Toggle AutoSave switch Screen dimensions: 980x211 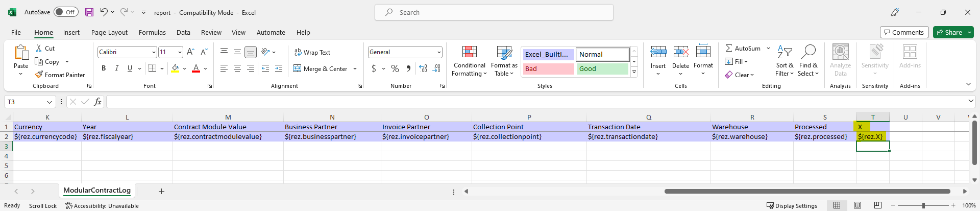pos(66,12)
